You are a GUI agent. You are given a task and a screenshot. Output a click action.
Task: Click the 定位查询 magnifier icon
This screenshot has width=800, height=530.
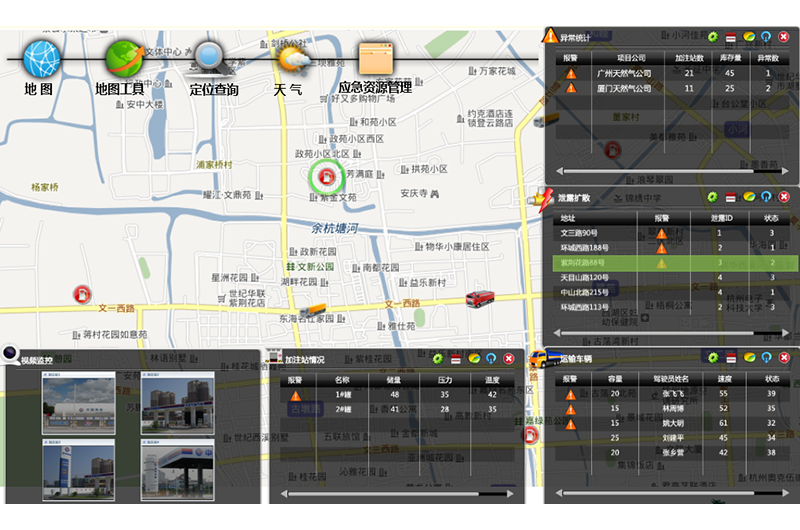211,58
